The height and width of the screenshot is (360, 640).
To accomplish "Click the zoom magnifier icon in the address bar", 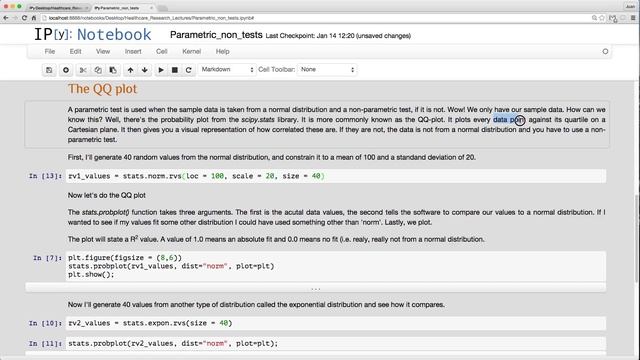I will (x=594, y=18).
